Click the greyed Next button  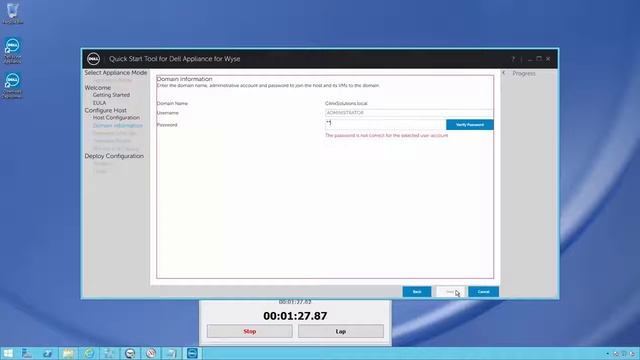point(450,292)
